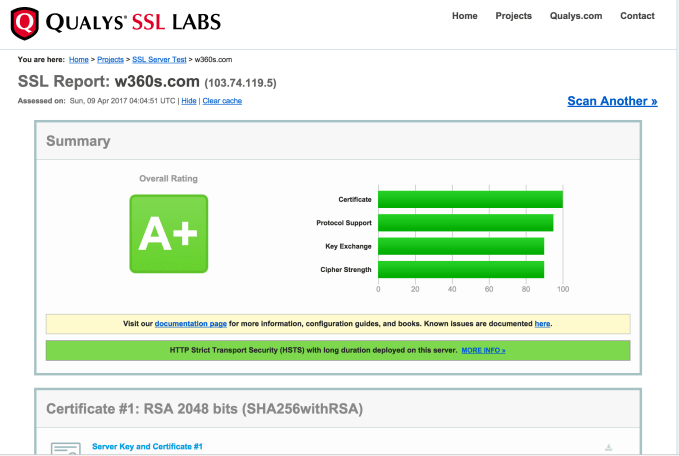Click the 'Protocol Support' chart label

(344, 223)
